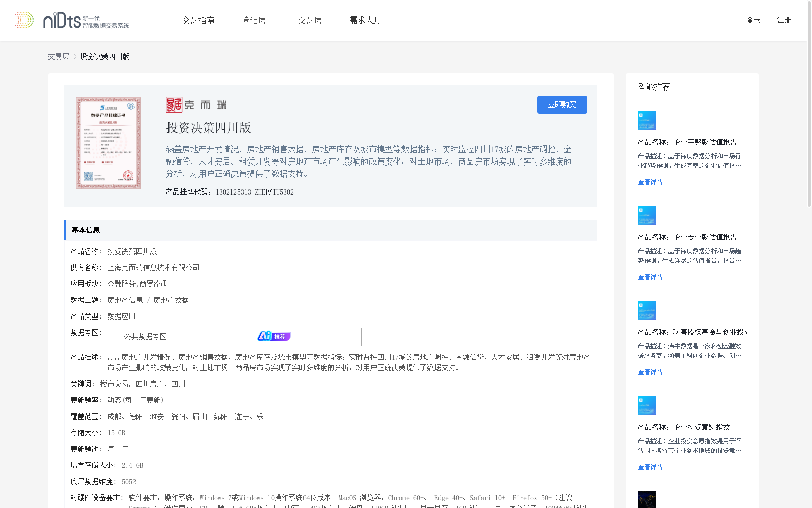Click the keywords value 楼市交易,四川房产,四川

143,384
